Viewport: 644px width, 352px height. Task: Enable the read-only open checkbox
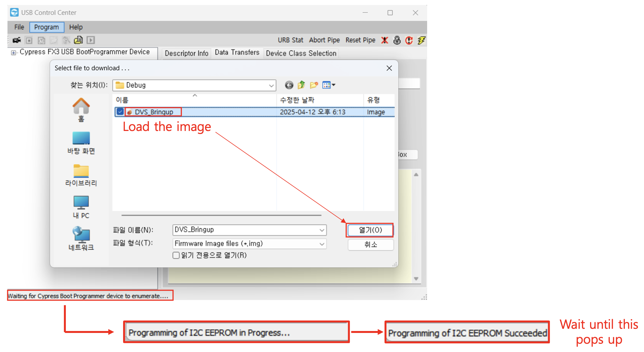coord(176,255)
